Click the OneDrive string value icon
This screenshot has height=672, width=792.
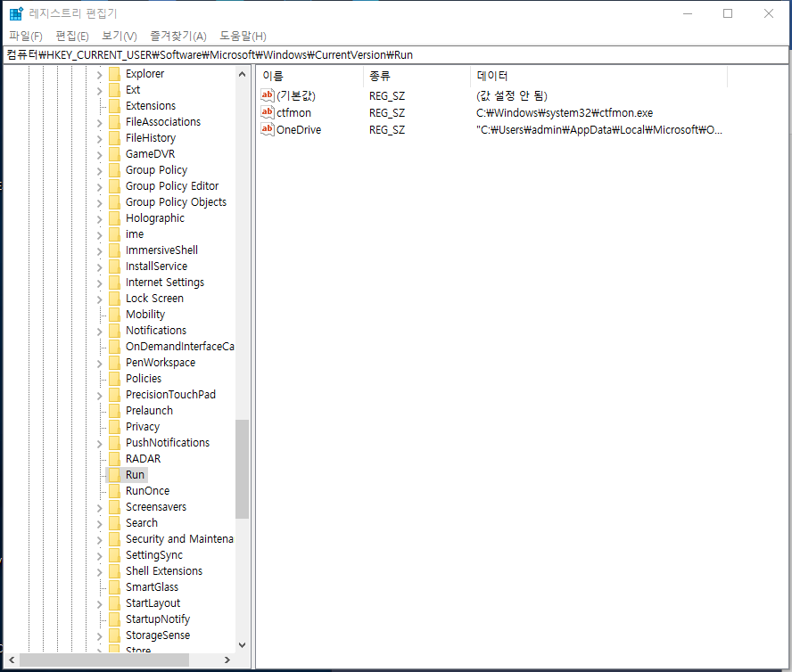[268, 129]
